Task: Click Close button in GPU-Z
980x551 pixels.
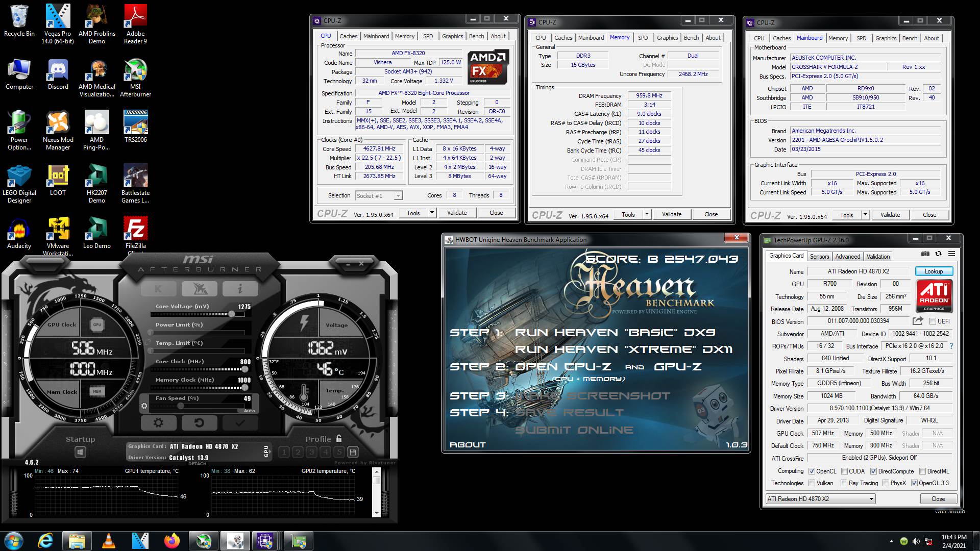Action: [x=938, y=499]
